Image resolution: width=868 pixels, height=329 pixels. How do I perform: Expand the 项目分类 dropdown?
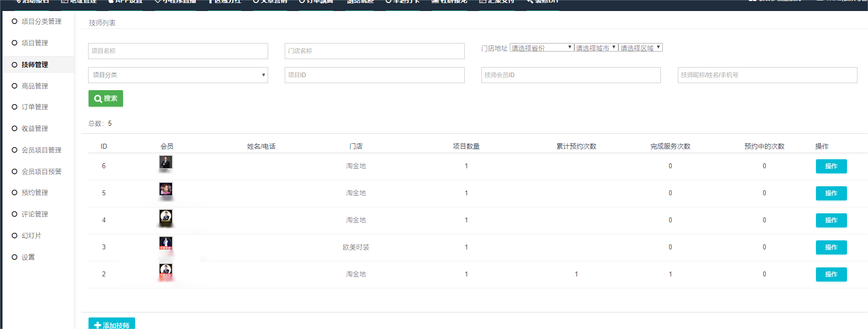click(x=178, y=75)
